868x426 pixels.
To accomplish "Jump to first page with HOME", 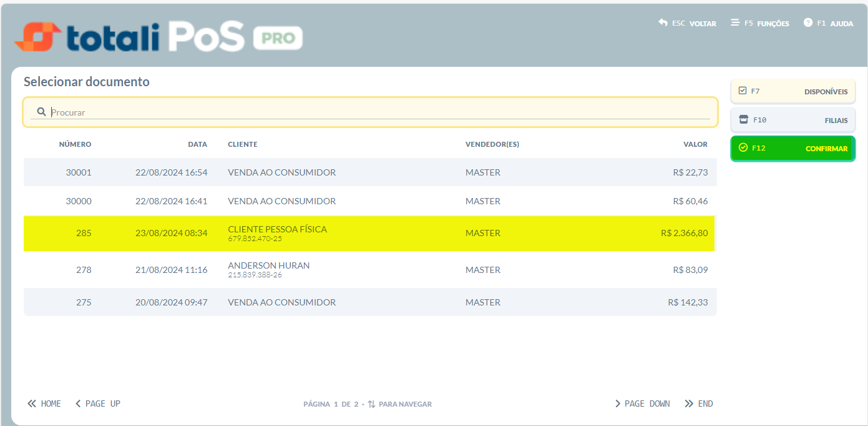I will (44, 404).
